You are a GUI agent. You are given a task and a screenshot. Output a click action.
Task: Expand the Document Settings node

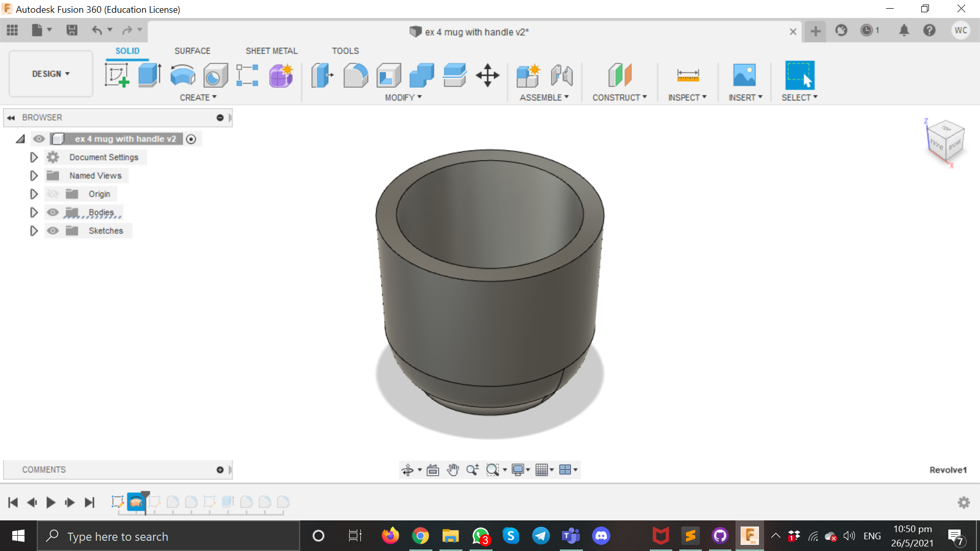pyautogui.click(x=34, y=157)
